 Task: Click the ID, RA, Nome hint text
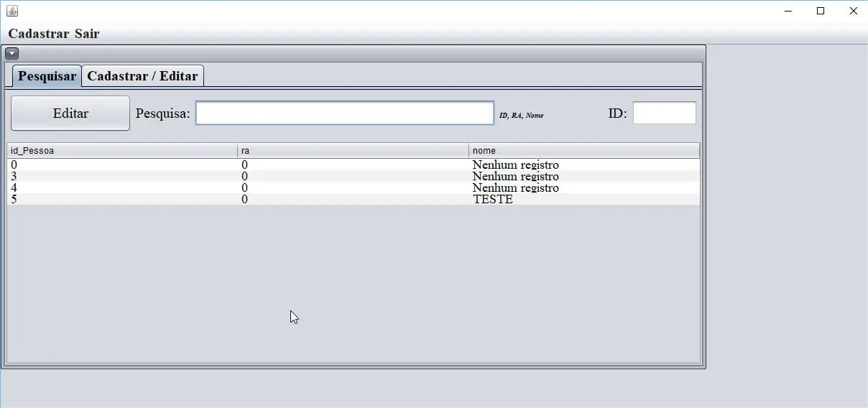[x=521, y=115]
